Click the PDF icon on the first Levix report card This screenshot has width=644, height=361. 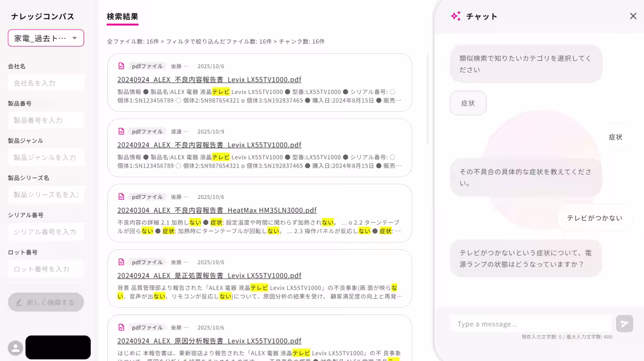[x=121, y=66]
